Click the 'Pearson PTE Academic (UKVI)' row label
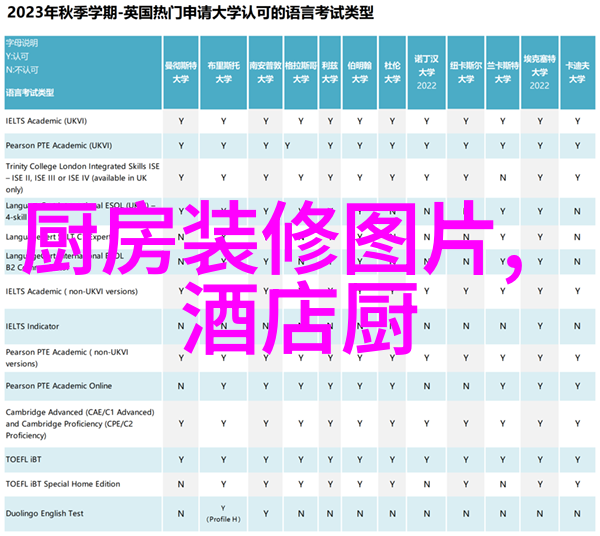The image size is (600, 536). (59, 145)
